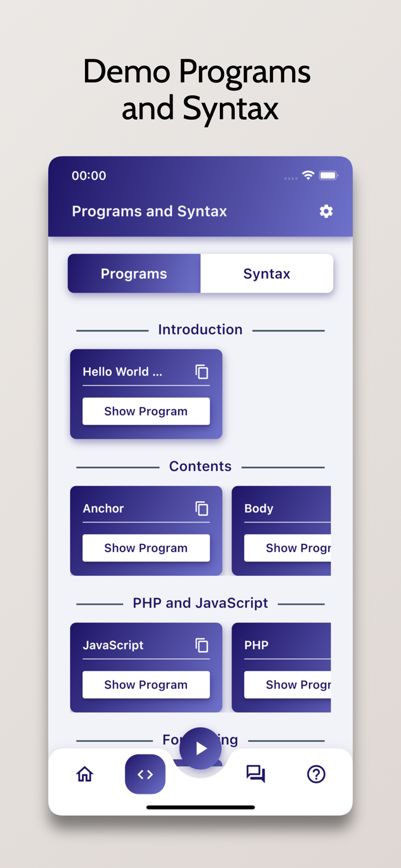This screenshot has width=401, height=868.
Task: Show Program for PHP card
Action: (288, 684)
